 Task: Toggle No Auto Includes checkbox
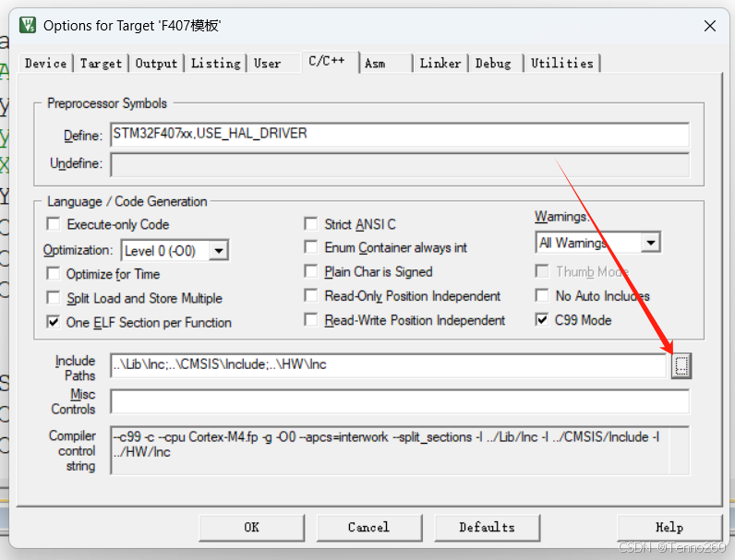[542, 295]
